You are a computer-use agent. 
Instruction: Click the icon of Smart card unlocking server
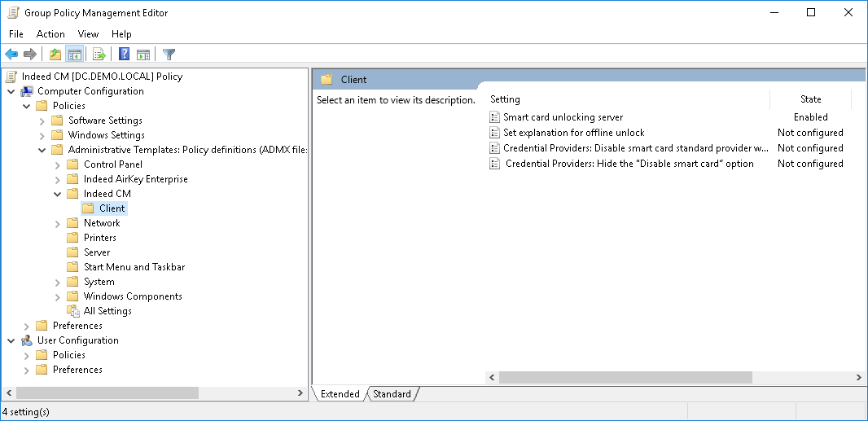494,117
